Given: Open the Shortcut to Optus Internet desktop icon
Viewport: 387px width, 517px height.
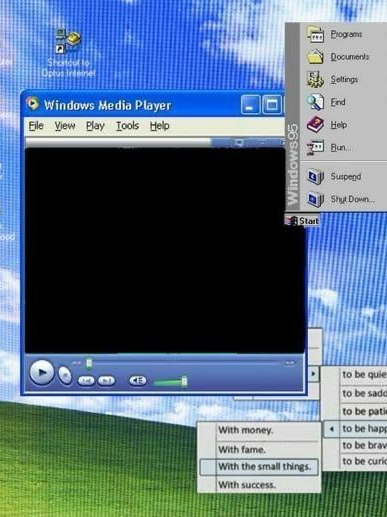Looking at the screenshot, I should pos(69,53).
